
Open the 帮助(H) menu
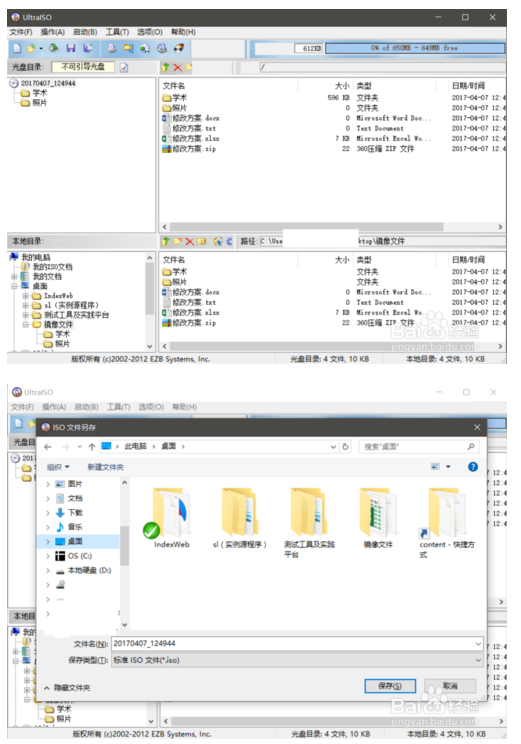183,32
